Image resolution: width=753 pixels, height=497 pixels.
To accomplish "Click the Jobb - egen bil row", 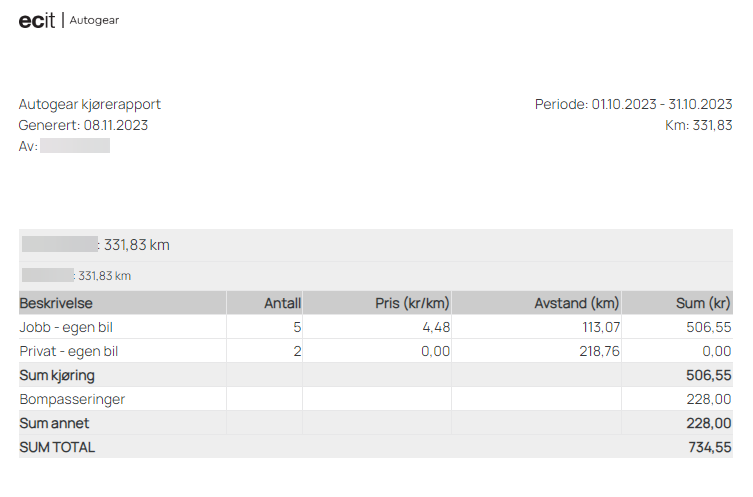I will 376,327.
